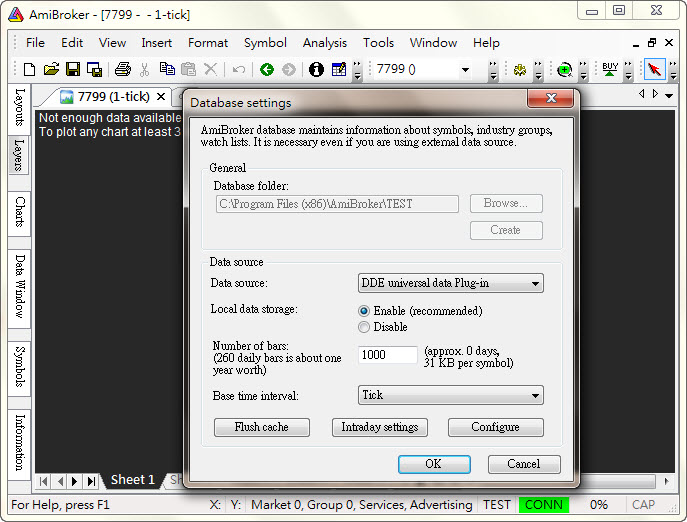Click AmiBroker application logo icon
Image resolution: width=687 pixels, height=522 pixels.
[x=16, y=14]
